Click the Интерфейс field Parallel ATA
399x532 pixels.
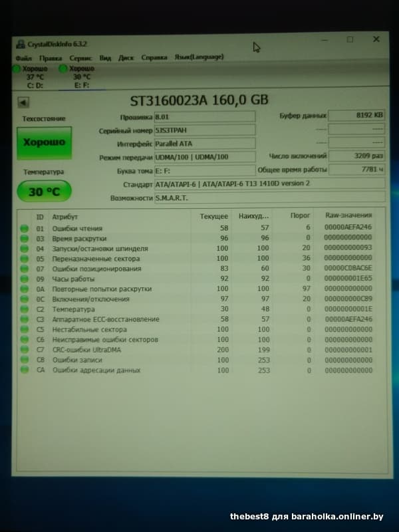205,144
